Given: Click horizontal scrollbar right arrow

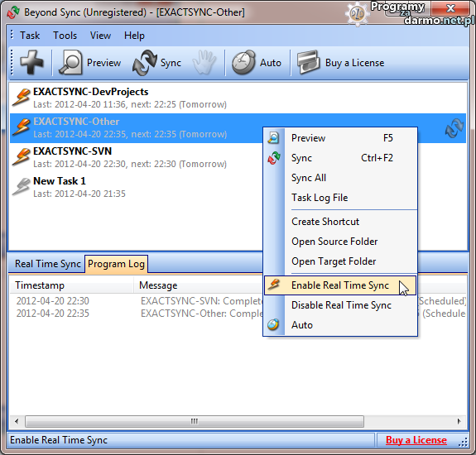Looking at the screenshot, I should (x=459, y=421).
